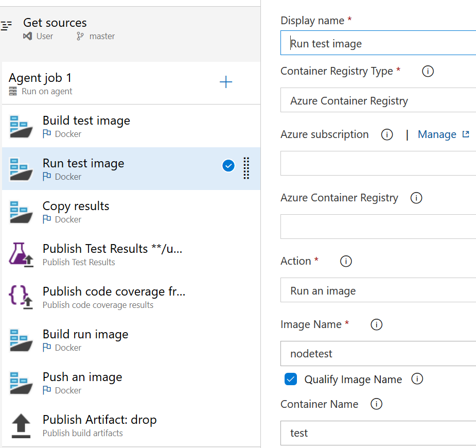476x448 pixels.
Task: Show info for Azure Container Registry
Action: coord(416,198)
